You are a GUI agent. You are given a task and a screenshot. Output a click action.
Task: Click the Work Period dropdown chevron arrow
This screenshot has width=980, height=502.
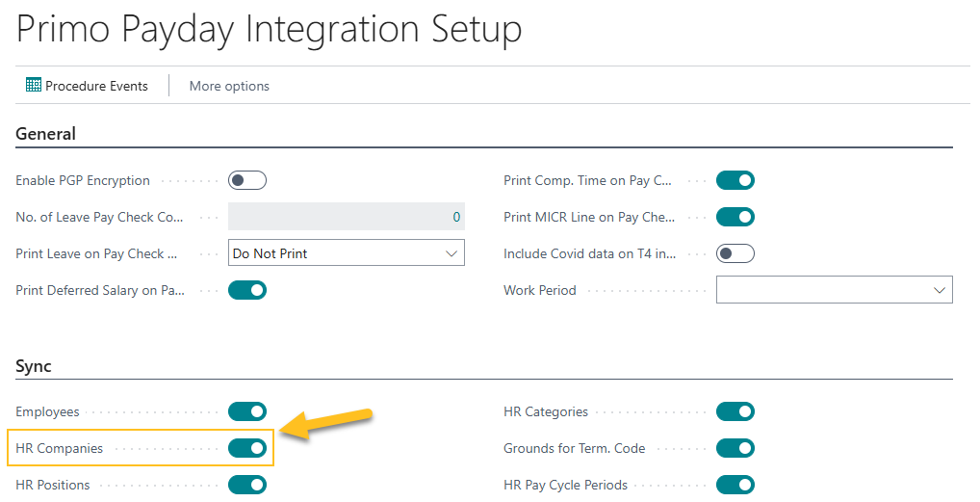point(940,290)
